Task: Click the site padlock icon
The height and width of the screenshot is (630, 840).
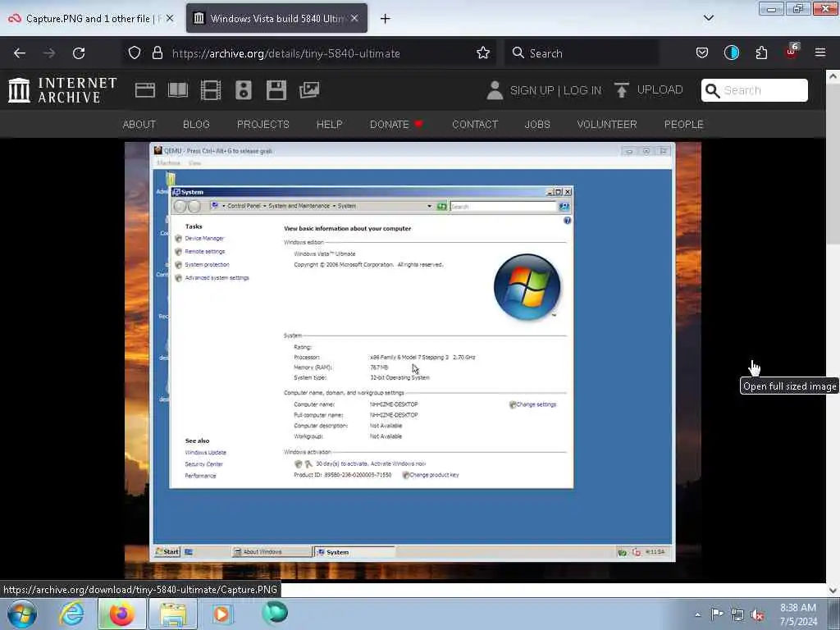Action: [x=157, y=53]
